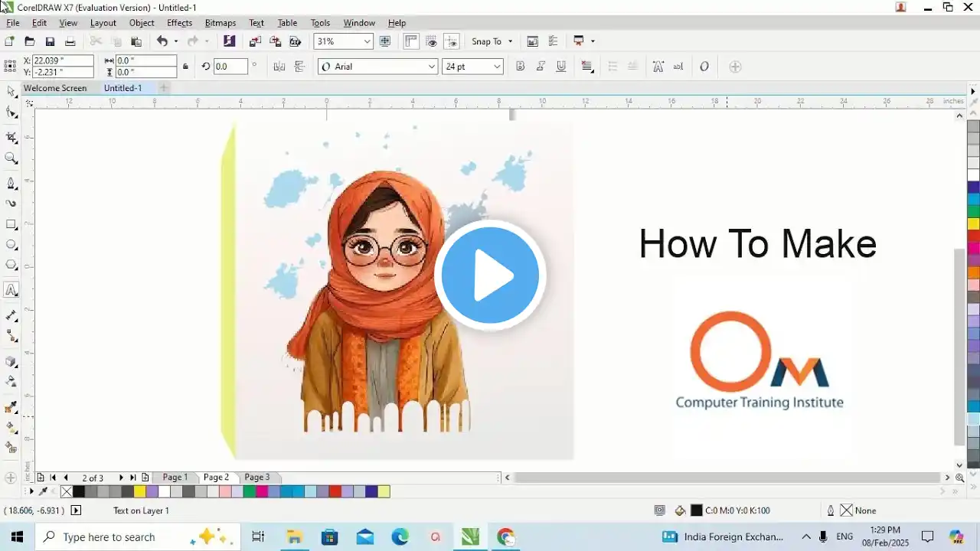Go to the next page arrow
980x551 pixels.
pos(121,478)
